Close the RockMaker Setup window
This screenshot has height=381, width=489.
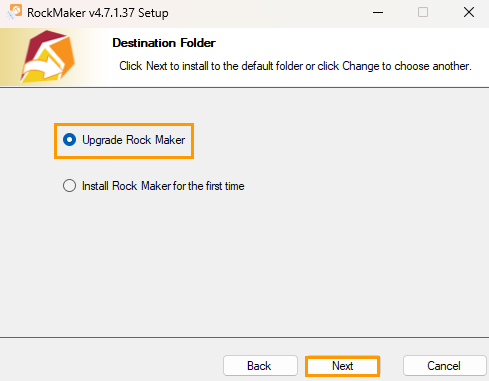tap(469, 13)
